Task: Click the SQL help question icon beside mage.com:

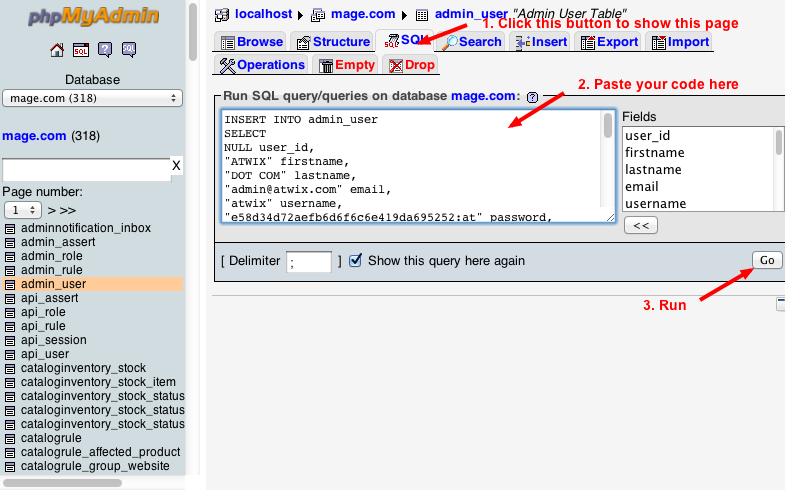Action: click(x=533, y=97)
